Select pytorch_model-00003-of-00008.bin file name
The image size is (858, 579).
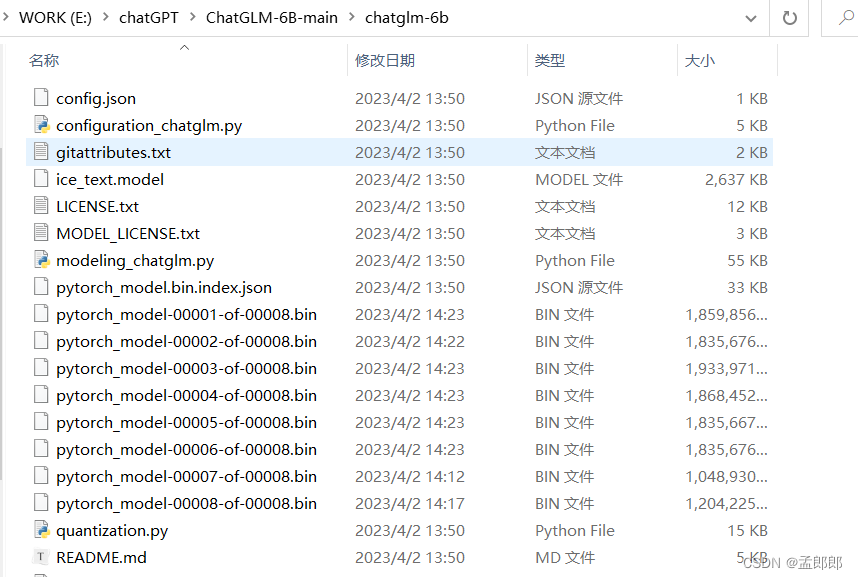pyautogui.click(x=186, y=368)
